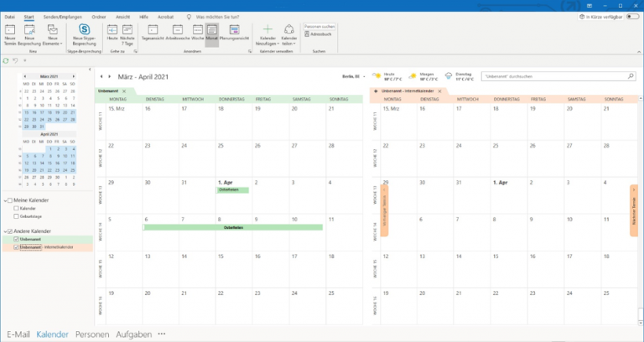Image resolution: width=644 pixels, height=342 pixels.
Task: Select the Arbeitswoche view
Action: [x=179, y=35]
